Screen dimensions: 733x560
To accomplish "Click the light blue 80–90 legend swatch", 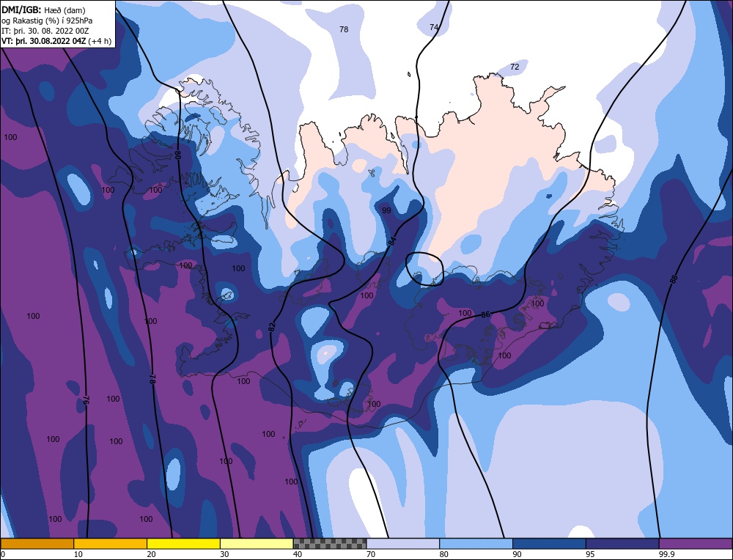I will (476, 544).
